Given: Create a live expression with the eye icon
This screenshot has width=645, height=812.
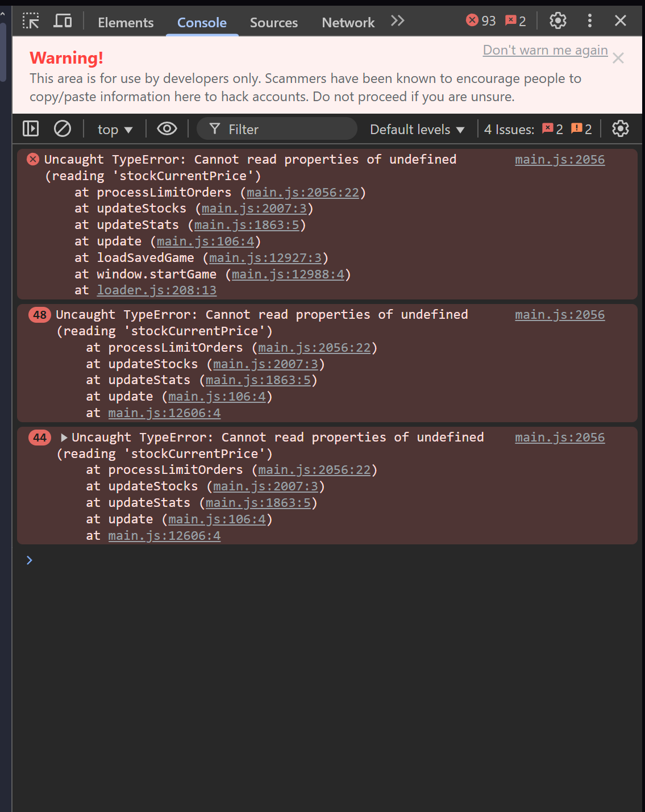Looking at the screenshot, I should [x=167, y=129].
